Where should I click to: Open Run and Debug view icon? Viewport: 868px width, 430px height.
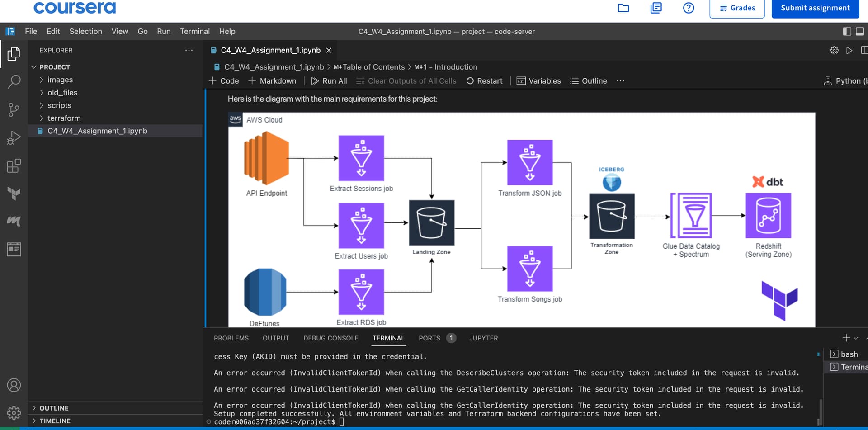click(x=14, y=137)
